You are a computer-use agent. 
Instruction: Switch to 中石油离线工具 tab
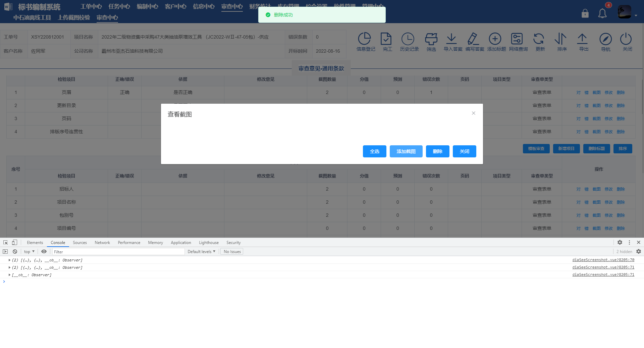point(32,17)
